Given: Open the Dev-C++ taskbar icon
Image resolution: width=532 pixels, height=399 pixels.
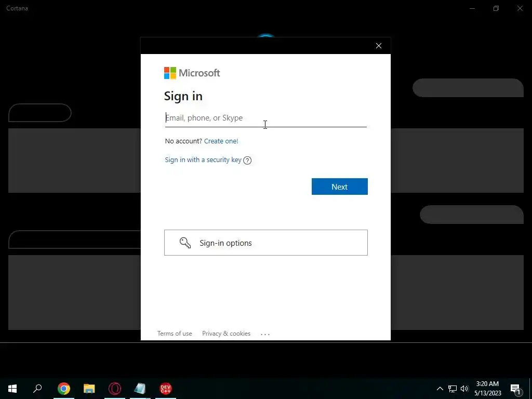Looking at the screenshot, I should coord(166,389).
